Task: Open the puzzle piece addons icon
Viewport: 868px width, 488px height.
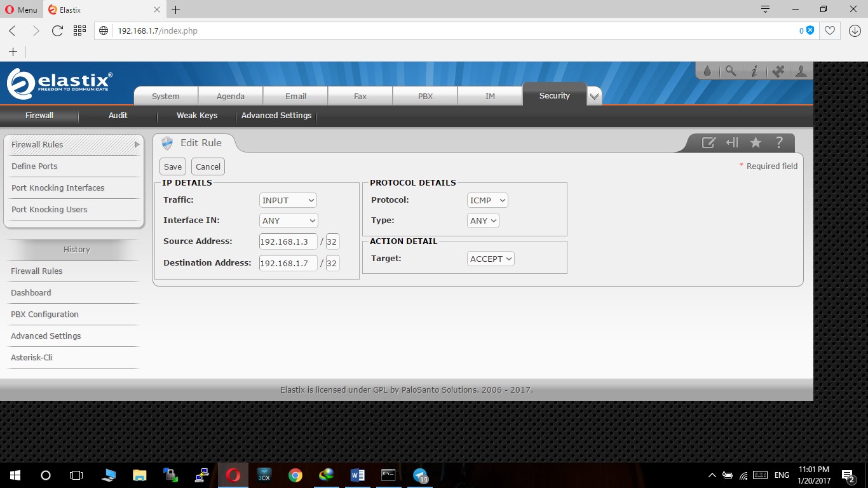Action: click(x=778, y=71)
